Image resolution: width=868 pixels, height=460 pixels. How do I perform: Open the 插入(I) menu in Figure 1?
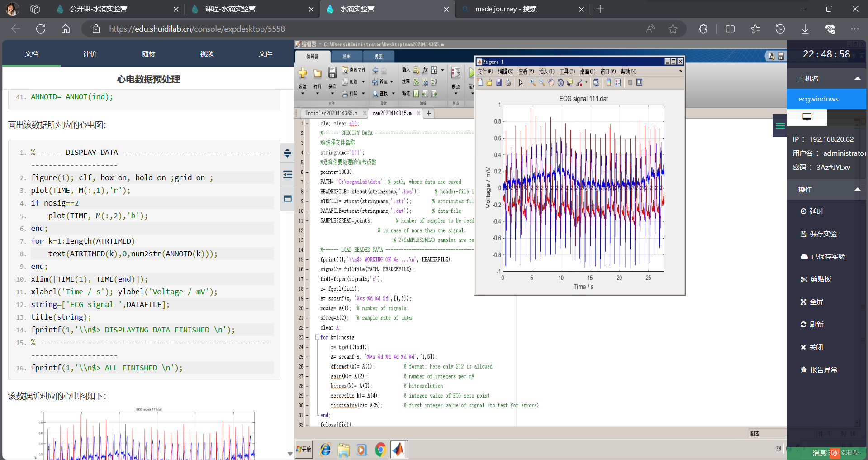[546, 72]
